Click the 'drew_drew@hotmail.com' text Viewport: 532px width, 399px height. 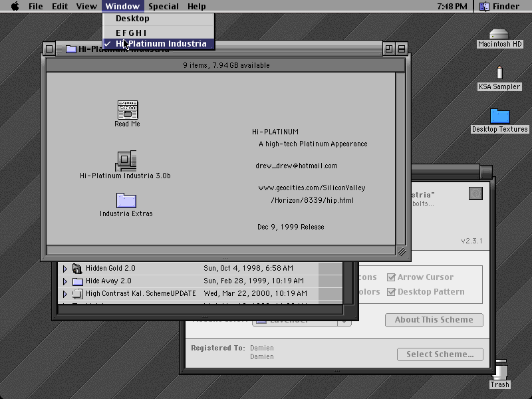[297, 166]
